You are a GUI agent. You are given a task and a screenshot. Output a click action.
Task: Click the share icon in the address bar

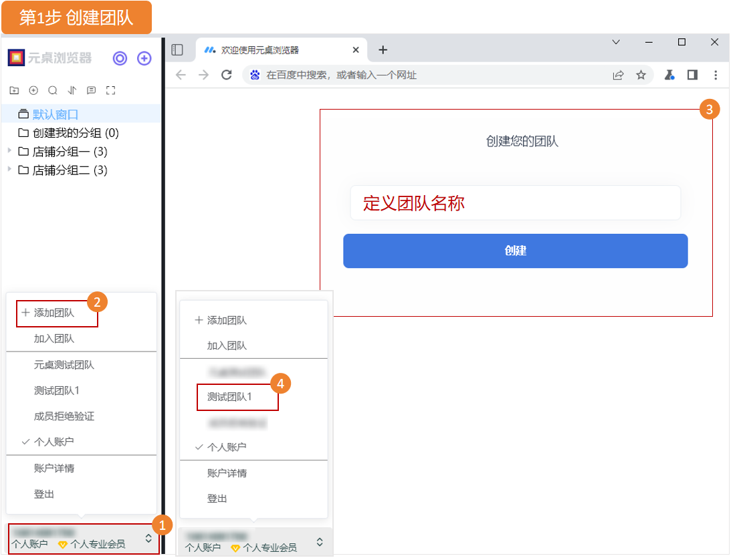[618, 75]
